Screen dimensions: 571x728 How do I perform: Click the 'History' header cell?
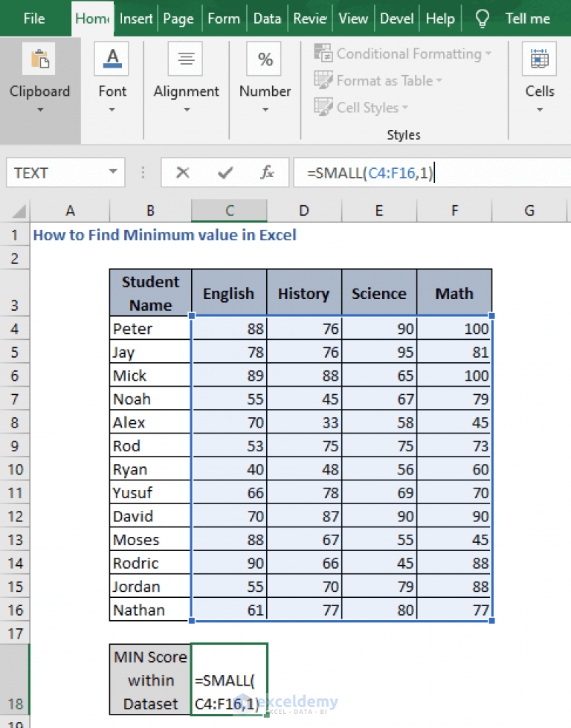(x=304, y=293)
